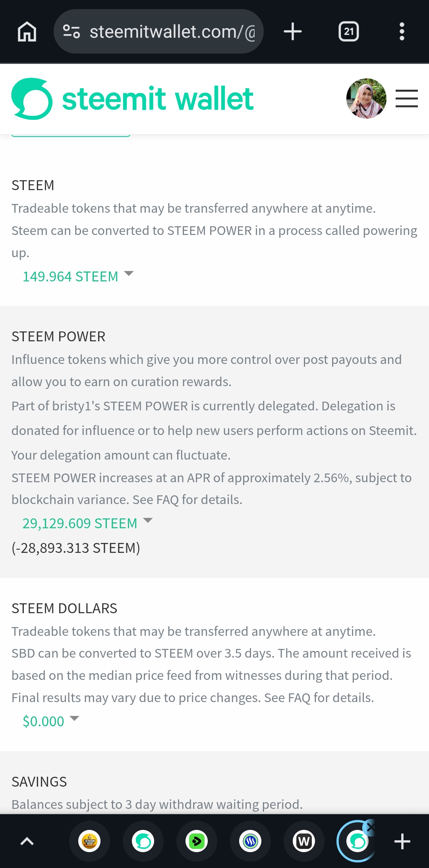Close the active steemit wallet tab
This screenshot has width=429, height=868.
370,827
